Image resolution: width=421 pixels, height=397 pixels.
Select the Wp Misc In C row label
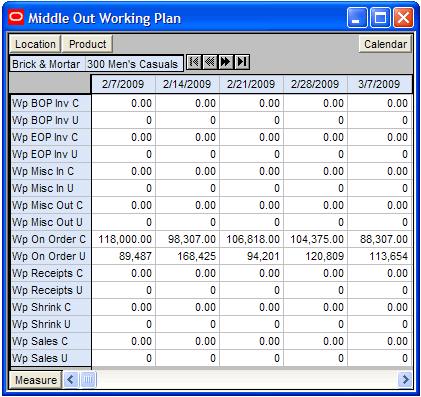[51, 171]
